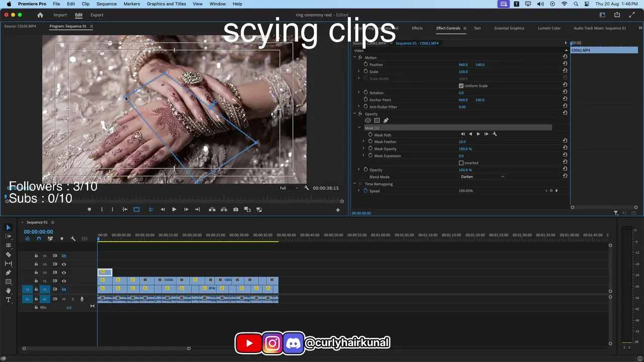Screen dimensions: 644x362
Task: Select the Ripple Edit tool
Action: [x=8, y=245]
